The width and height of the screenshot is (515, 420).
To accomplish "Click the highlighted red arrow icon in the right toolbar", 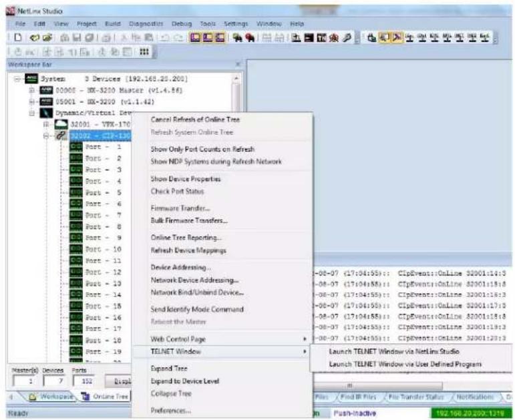I will [x=397, y=38].
